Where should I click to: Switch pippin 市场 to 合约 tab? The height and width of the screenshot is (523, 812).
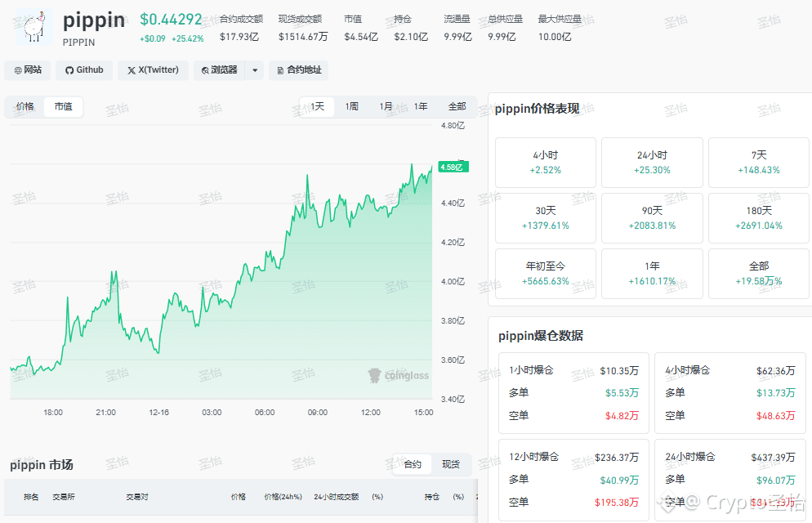[x=413, y=464]
